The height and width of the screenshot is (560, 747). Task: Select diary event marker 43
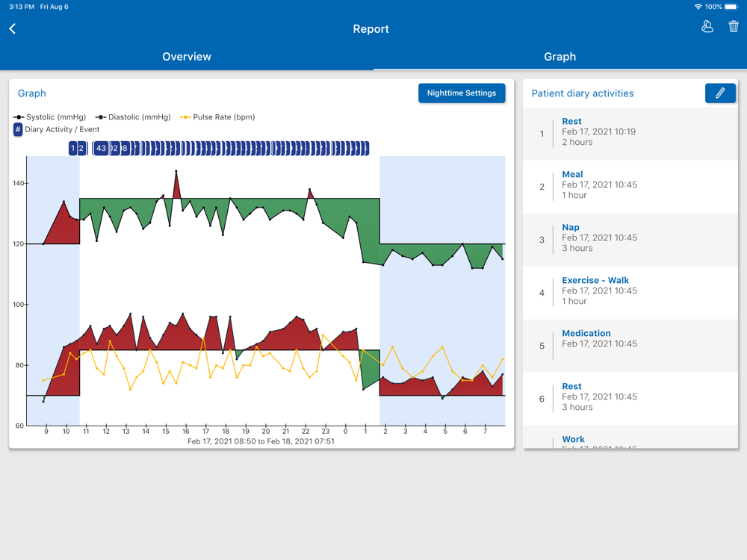tap(101, 148)
